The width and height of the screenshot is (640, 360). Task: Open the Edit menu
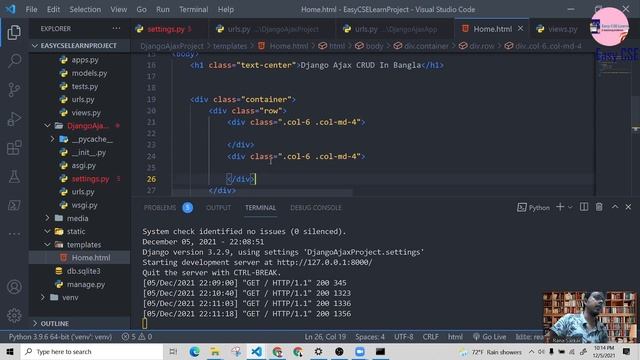53,9
